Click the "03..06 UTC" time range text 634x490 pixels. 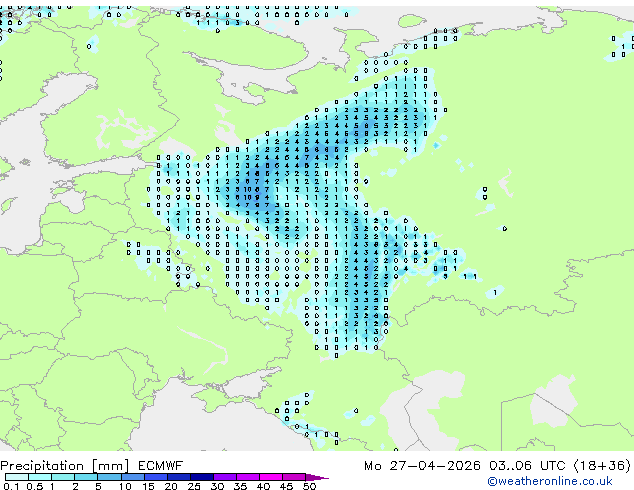(527, 466)
